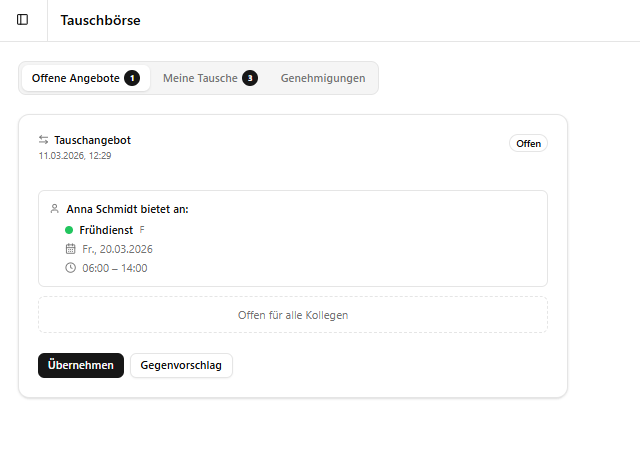Screen dimensions: 640x453
Task: Click the 06:00 – 14:00 time range
Action: (114, 268)
